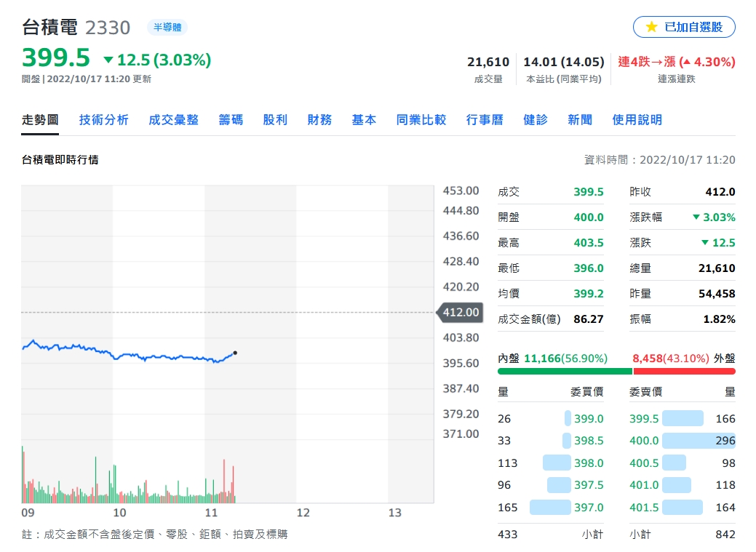
Task: Click the 21,610 成交量 figure in header
Action: point(488,63)
